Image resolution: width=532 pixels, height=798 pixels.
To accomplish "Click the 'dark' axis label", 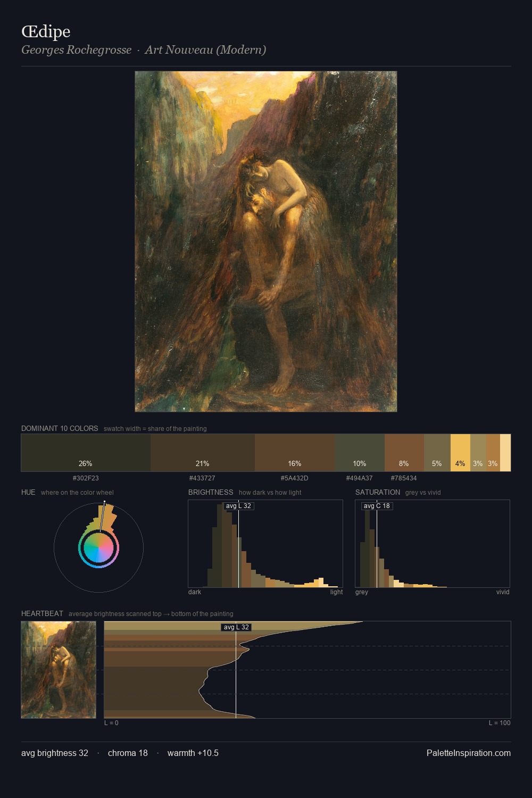I will [x=195, y=592].
